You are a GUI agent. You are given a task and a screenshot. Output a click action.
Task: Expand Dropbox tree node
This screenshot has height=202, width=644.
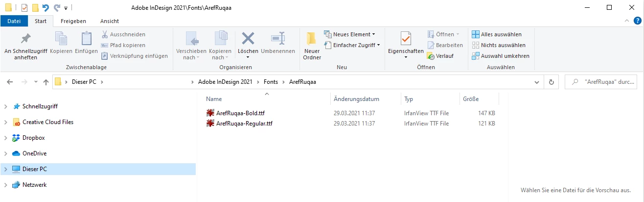[6, 138]
